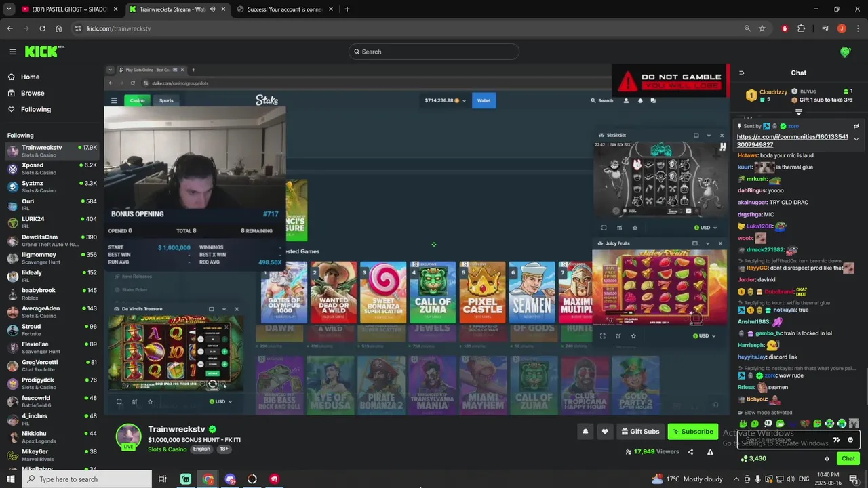Open DewditsCam channel from sidebar

(52, 241)
